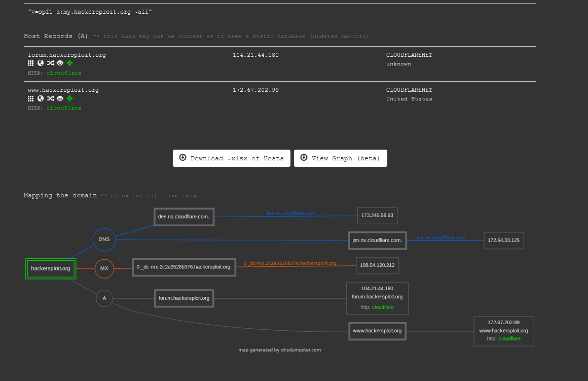Click the SPF record text v=spf1
588x381 pixels.
click(90, 12)
